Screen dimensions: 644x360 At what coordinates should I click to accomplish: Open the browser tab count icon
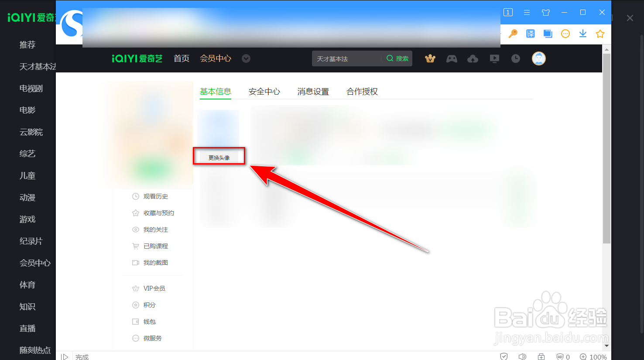508,12
